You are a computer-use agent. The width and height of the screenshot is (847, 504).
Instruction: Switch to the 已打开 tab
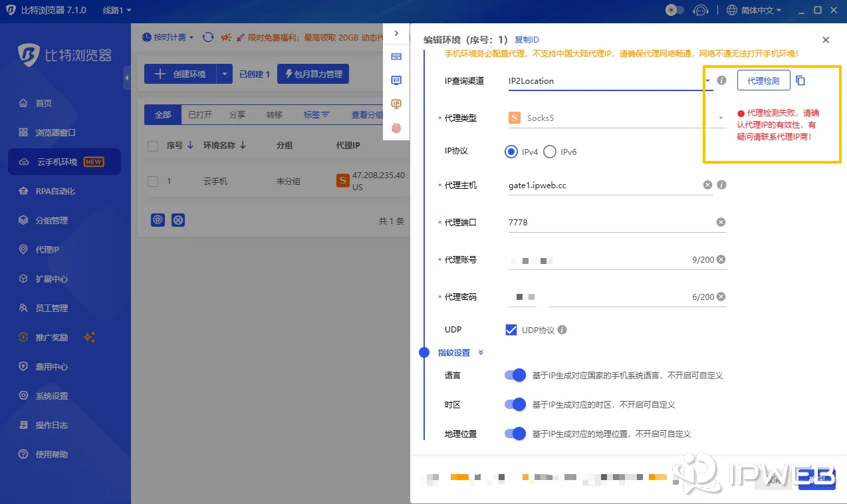(x=200, y=114)
